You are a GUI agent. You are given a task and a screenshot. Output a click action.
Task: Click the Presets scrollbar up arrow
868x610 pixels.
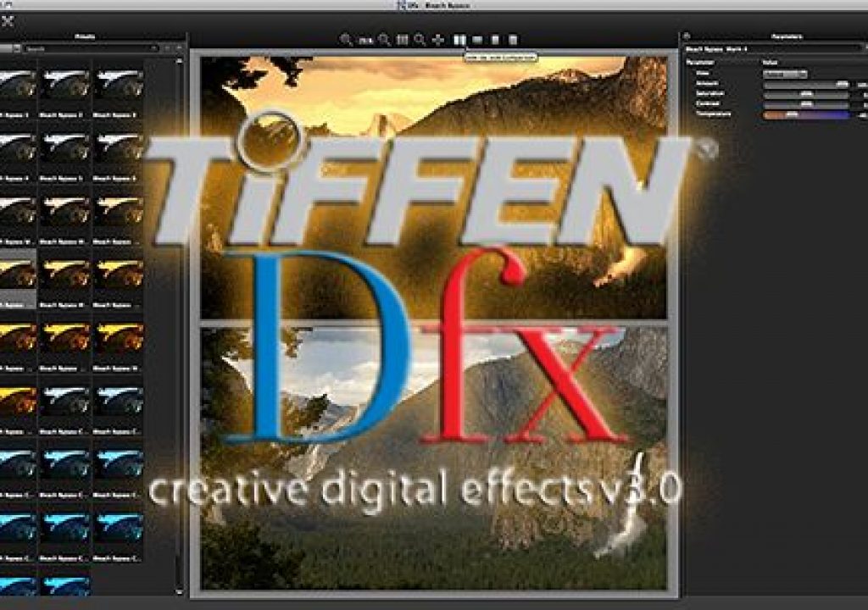coord(179,61)
